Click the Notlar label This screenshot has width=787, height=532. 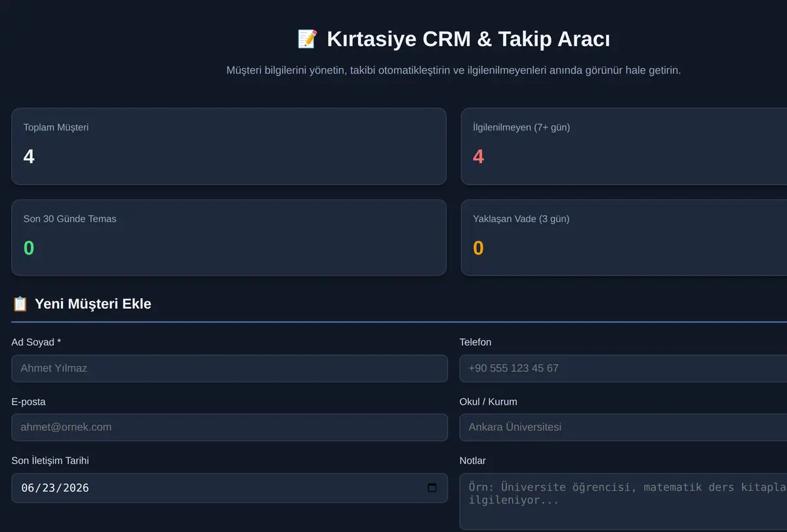[x=473, y=461]
